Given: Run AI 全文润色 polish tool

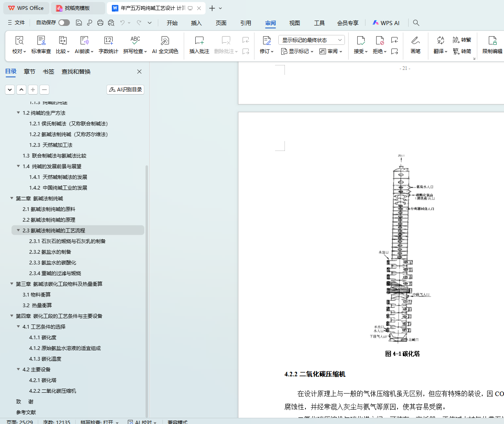Looking at the screenshot, I should tap(165, 41).
